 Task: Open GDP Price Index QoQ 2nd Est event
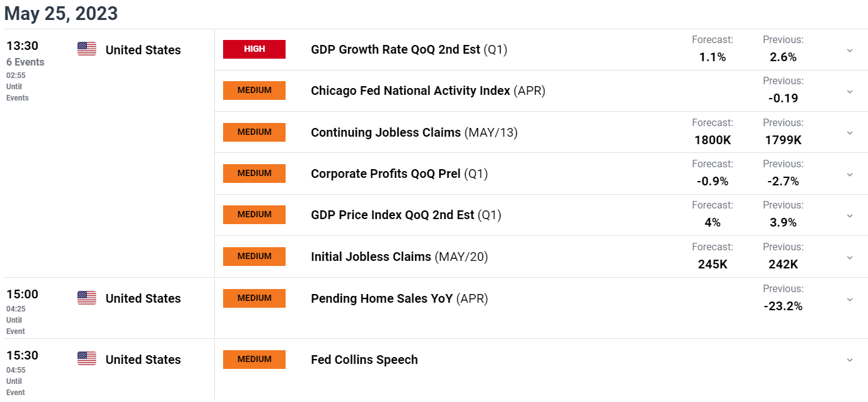(x=406, y=215)
